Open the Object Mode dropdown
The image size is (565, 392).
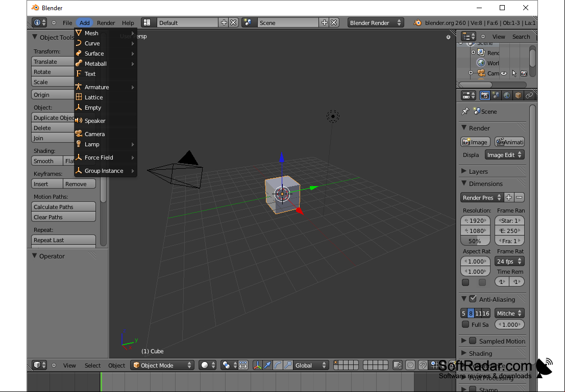162,365
